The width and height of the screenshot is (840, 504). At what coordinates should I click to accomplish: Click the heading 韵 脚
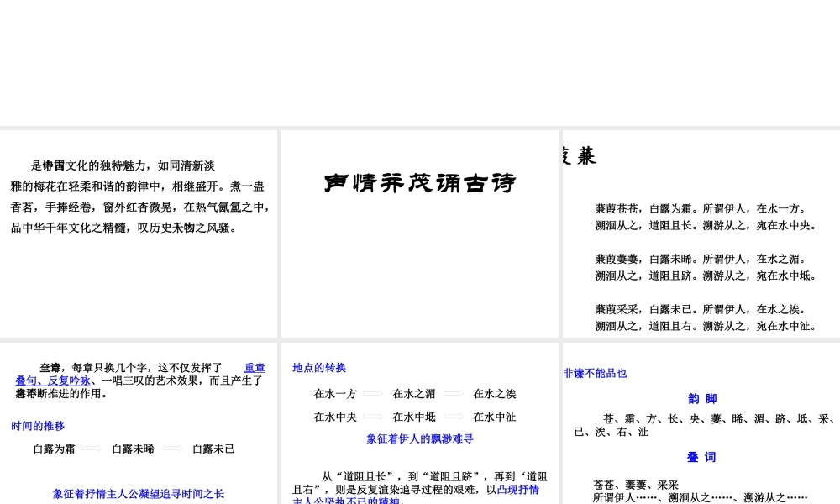(702, 398)
